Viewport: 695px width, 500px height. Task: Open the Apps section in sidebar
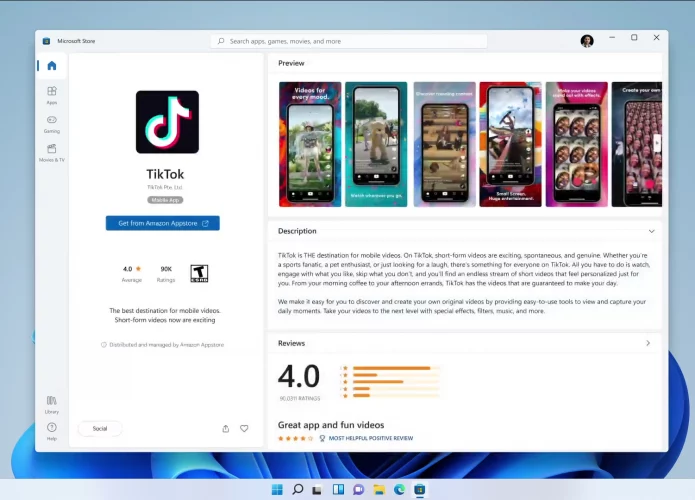pyautogui.click(x=52, y=95)
